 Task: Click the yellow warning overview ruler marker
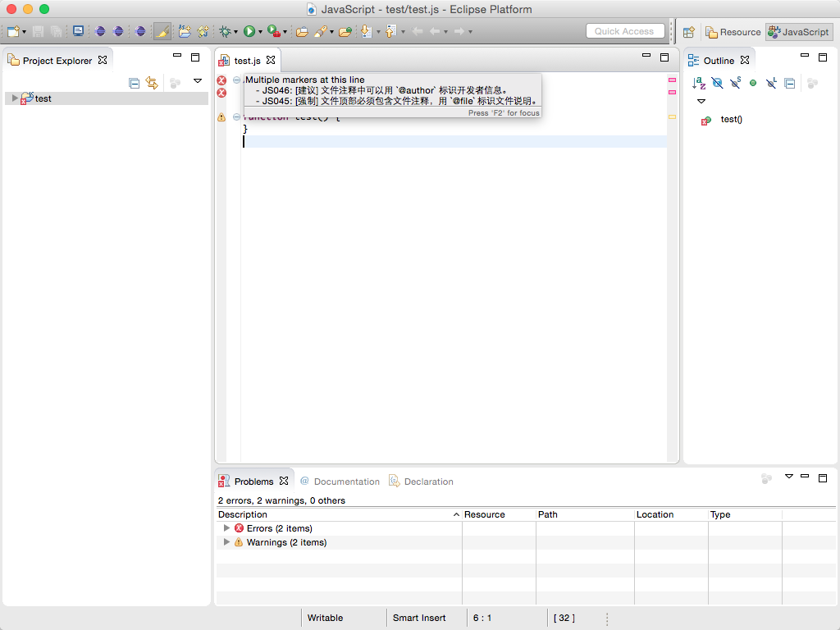point(673,116)
